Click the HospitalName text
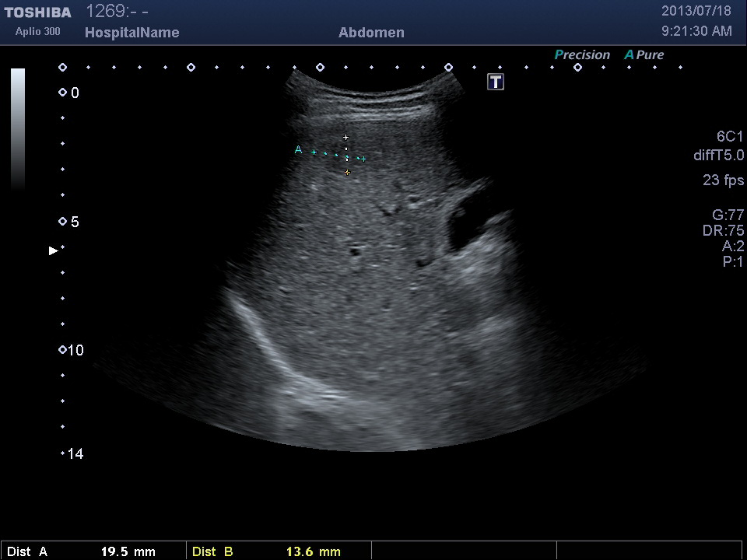The image size is (747, 560). [x=132, y=33]
